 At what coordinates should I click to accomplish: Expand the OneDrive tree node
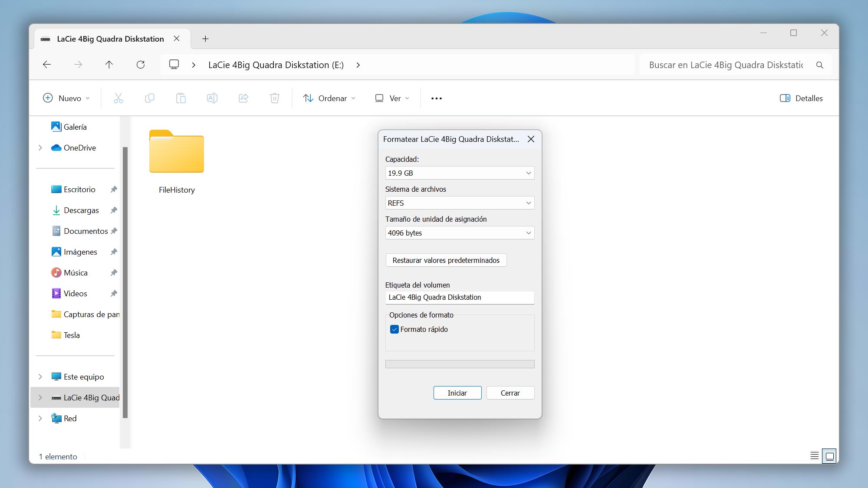[40, 148]
